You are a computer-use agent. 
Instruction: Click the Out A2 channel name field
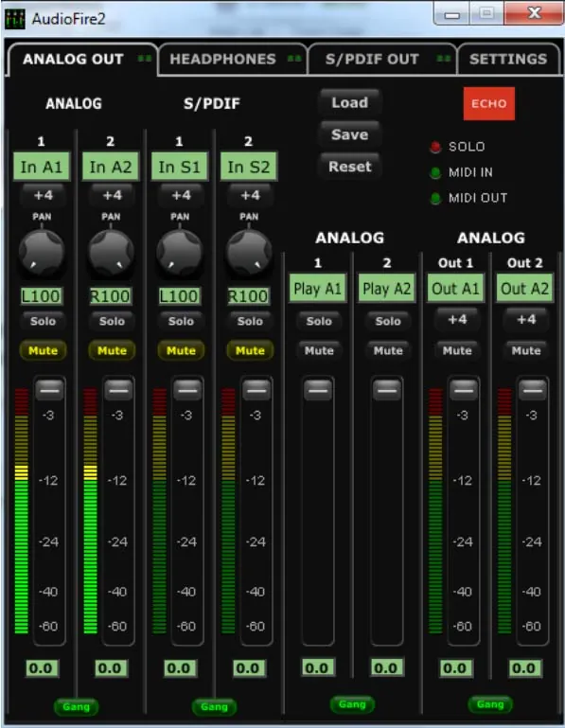tap(524, 289)
